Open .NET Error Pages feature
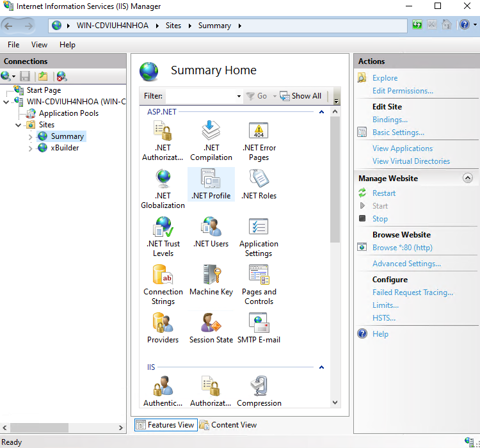 (259, 141)
